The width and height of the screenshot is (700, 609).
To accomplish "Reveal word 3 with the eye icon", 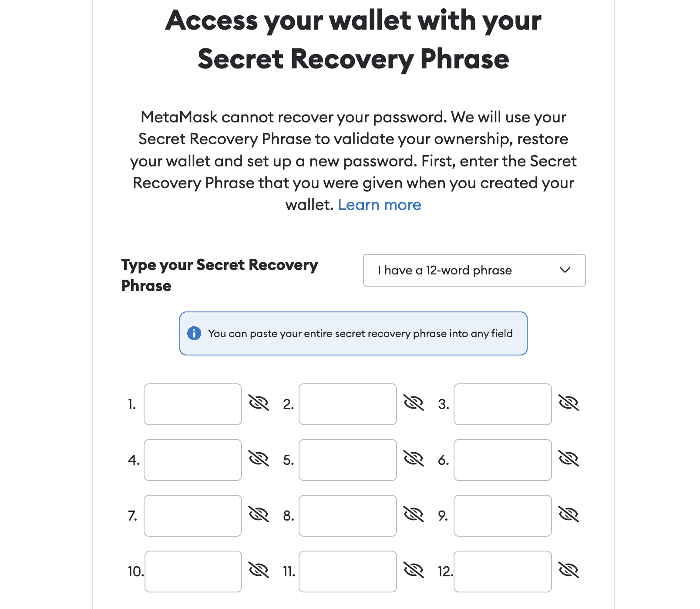I will (569, 403).
